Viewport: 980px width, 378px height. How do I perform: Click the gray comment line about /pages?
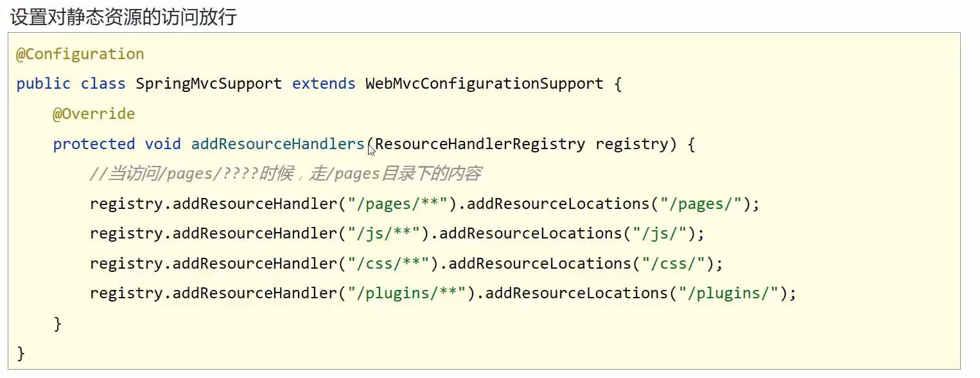[x=286, y=174]
